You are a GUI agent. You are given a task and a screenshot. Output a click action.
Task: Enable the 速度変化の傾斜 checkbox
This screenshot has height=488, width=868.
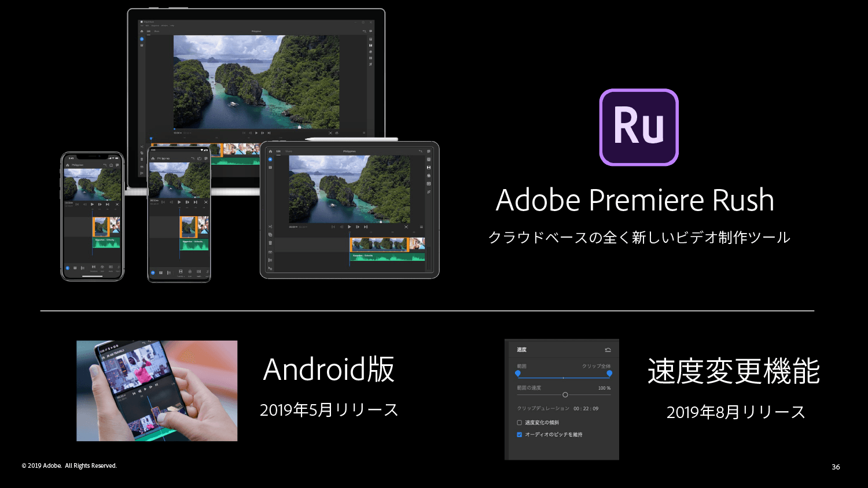coord(519,423)
